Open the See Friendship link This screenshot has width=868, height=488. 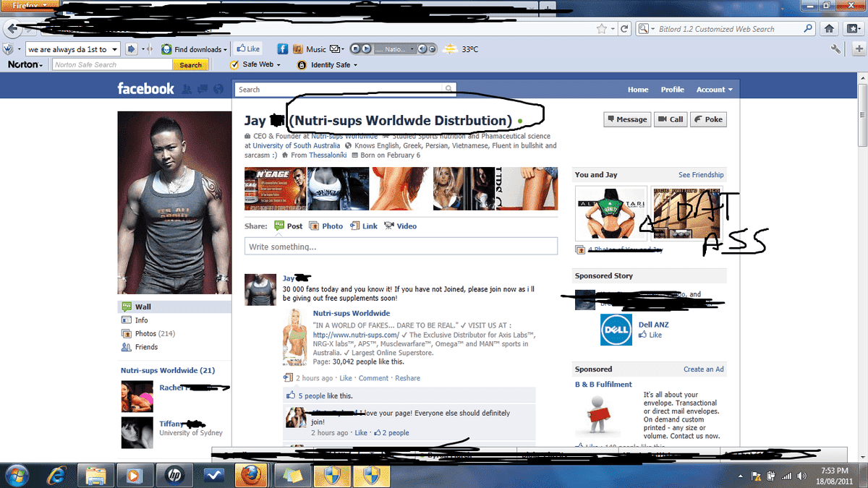700,175
